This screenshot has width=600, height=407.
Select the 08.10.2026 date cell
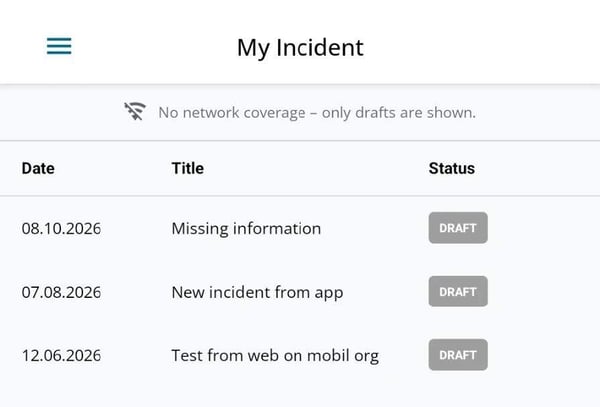61,228
